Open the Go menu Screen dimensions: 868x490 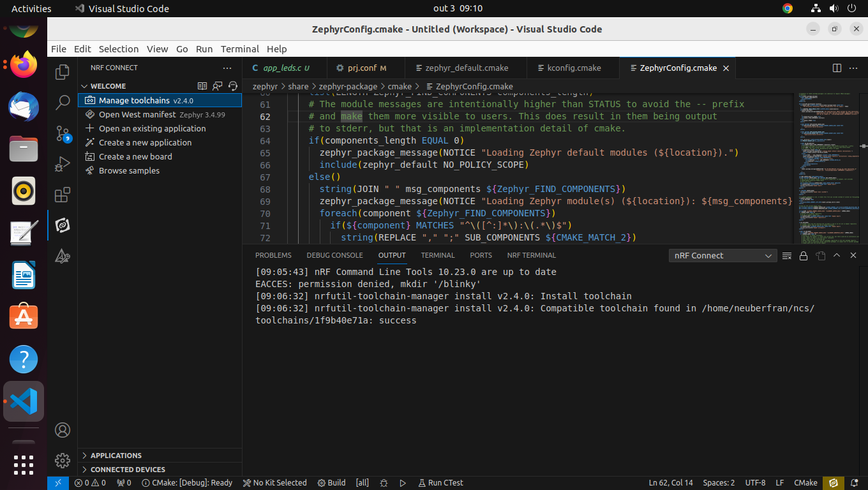click(x=182, y=49)
